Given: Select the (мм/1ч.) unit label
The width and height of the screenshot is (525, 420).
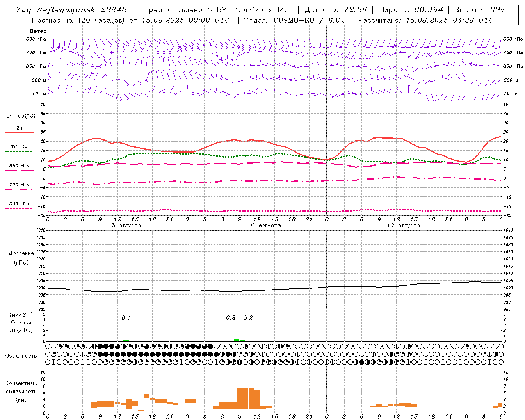Looking at the screenshot, I should pos(21,330).
